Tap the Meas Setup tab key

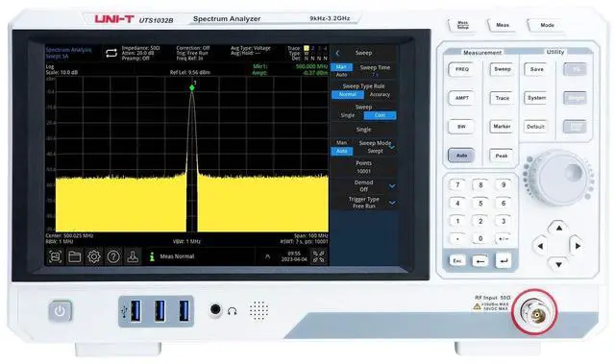[463, 25]
